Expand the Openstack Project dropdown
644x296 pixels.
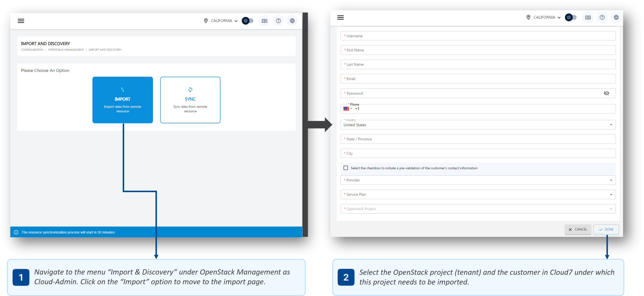point(611,209)
